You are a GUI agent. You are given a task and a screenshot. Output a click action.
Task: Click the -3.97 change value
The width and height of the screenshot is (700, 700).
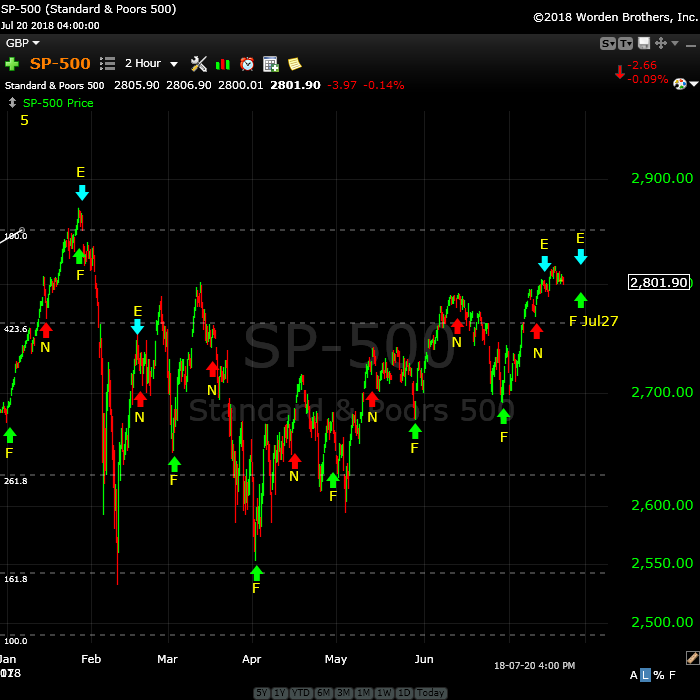342,85
